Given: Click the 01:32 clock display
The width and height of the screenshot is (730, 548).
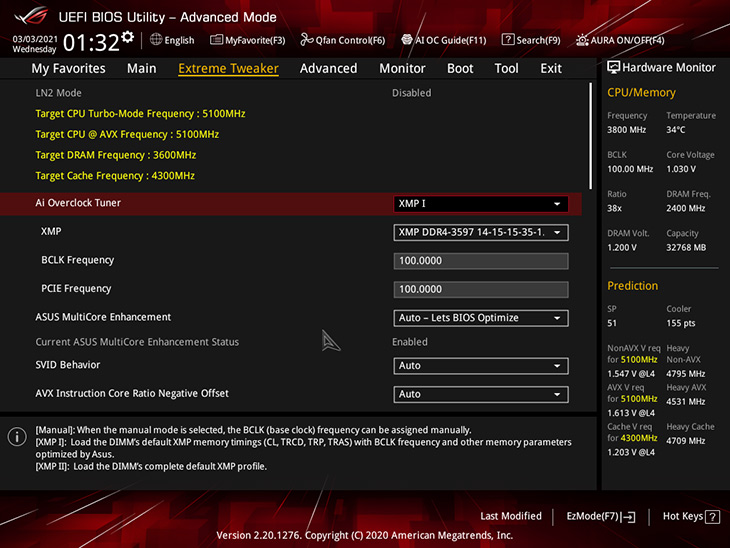Looking at the screenshot, I should pos(91,43).
